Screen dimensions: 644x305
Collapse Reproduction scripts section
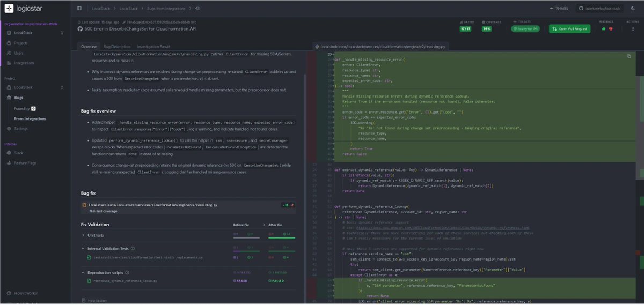click(83, 272)
